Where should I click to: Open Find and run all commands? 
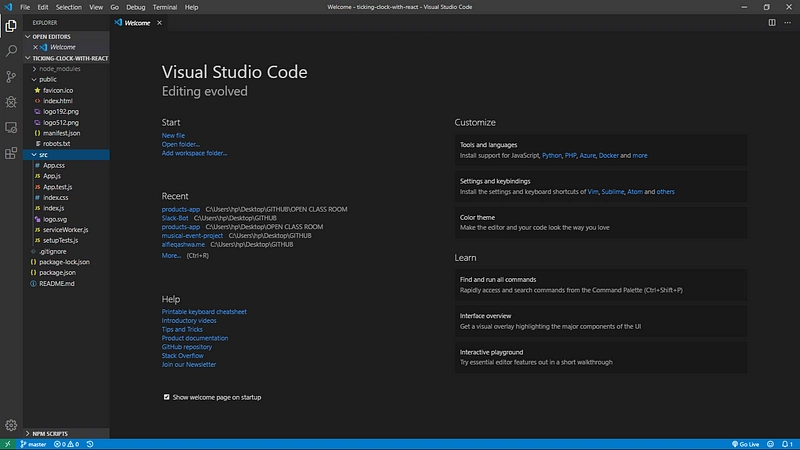[601, 285]
